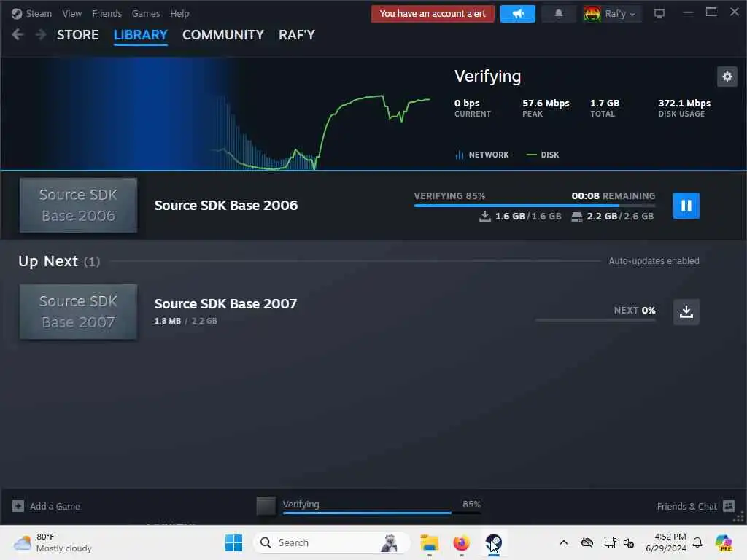Click the small thumbnail beside bottom Verifying bar
Image resolution: width=747 pixels, height=560 pixels.
point(266,506)
